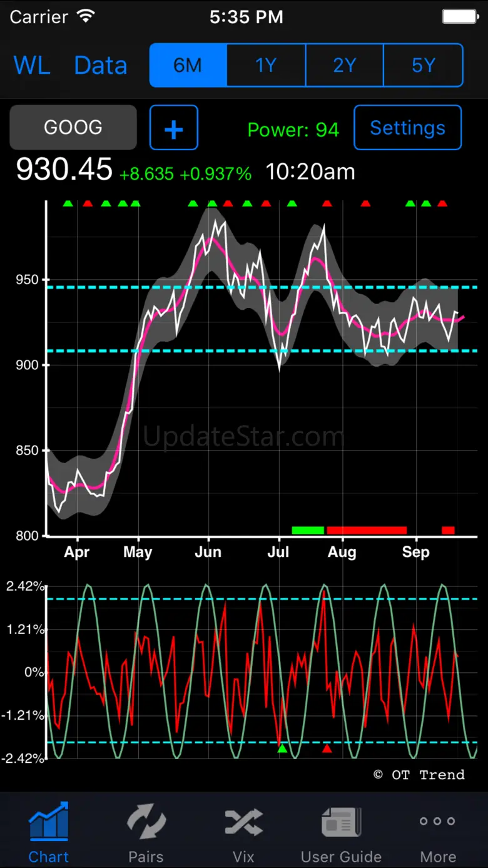The height and width of the screenshot is (868, 488).
Task: Open the WL watchlist
Action: tap(32, 65)
